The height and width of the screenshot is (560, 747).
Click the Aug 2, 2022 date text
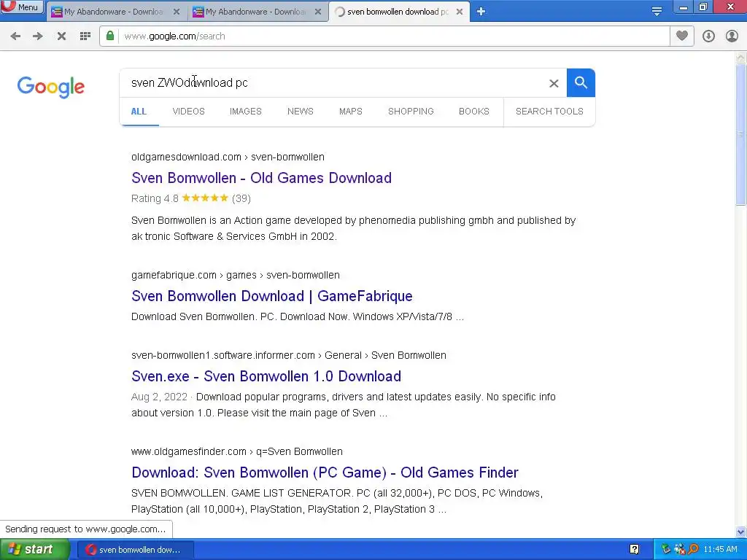pyautogui.click(x=159, y=397)
